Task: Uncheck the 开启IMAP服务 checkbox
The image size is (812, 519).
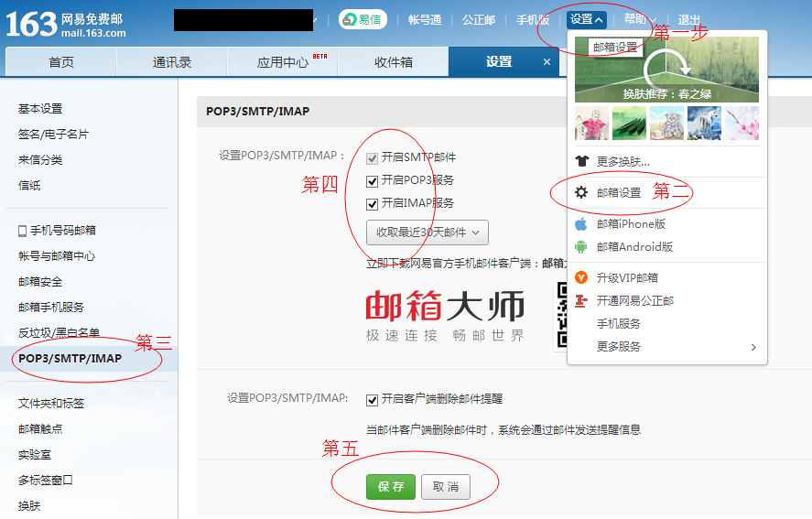Action: point(372,204)
